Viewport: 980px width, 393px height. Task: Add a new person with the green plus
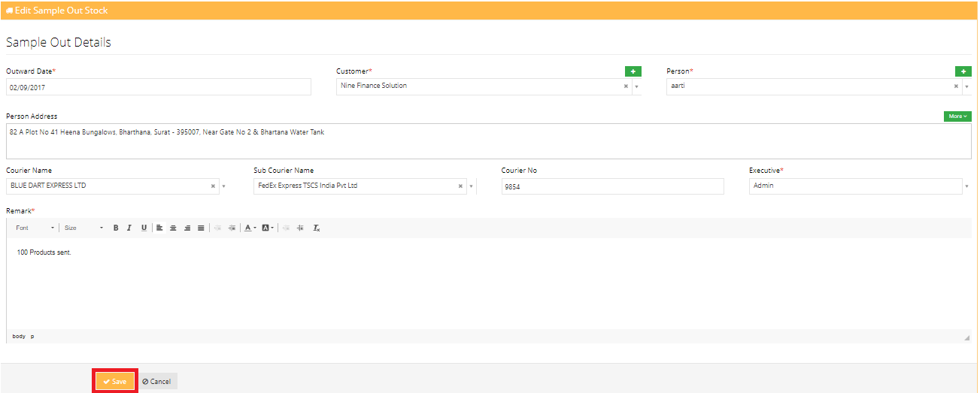pyautogui.click(x=963, y=71)
